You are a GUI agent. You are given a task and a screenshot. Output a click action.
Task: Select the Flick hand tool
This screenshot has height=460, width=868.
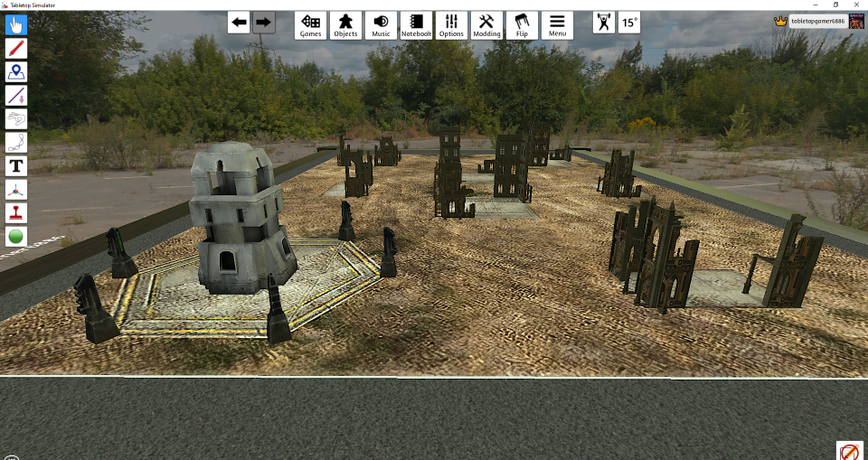coord(16,119)
